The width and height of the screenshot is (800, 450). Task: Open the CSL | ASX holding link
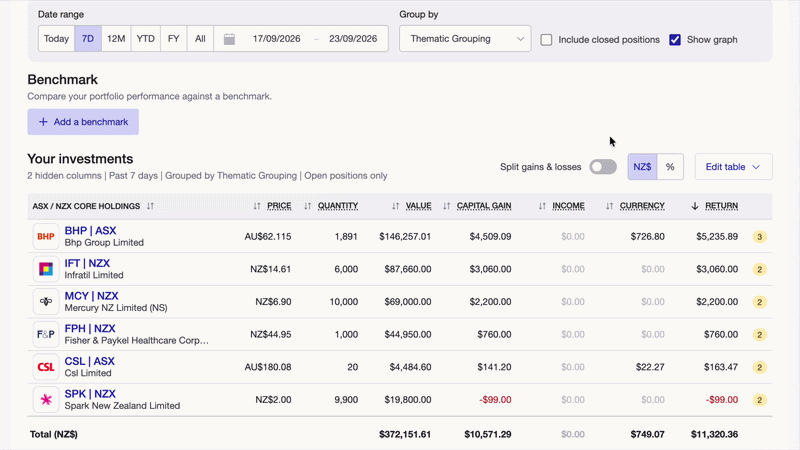pos(89,361)
